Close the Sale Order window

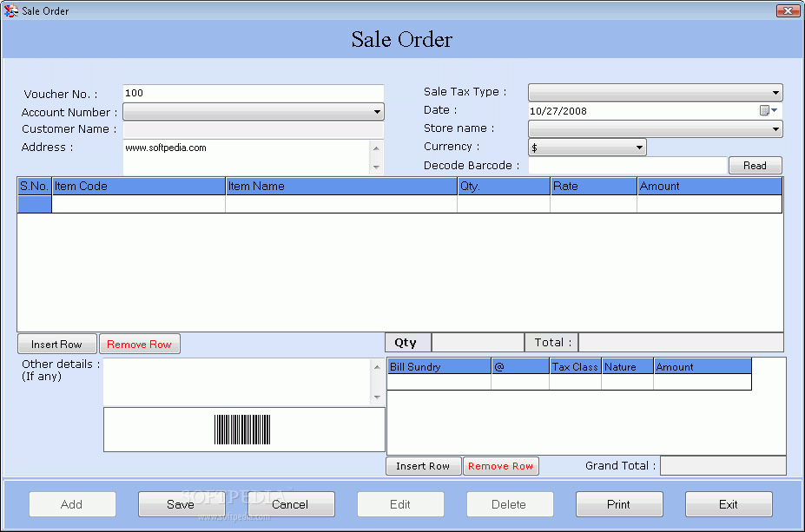[788, 10]
